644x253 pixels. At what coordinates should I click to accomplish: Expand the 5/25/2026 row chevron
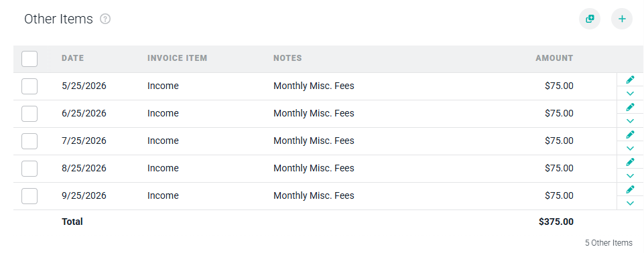coord(630,94)
